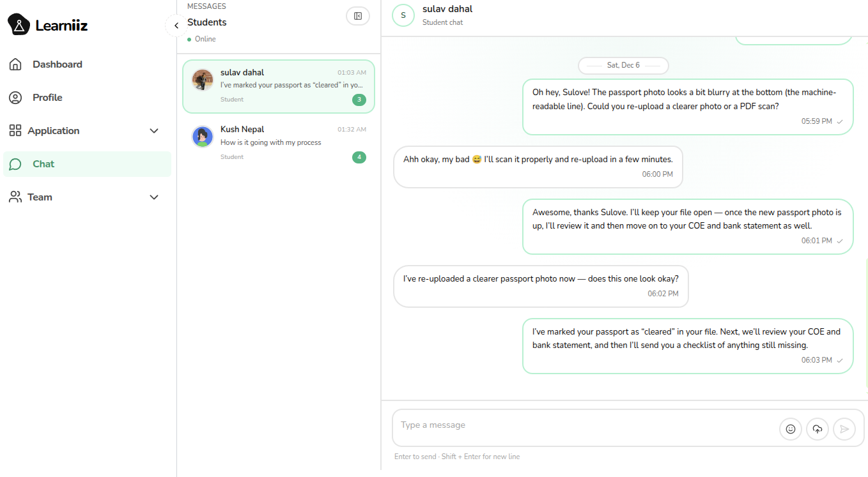Screen dimensions: 868x477
Task: Expand the Application menu chevron
Action: (x=153, y=131)
